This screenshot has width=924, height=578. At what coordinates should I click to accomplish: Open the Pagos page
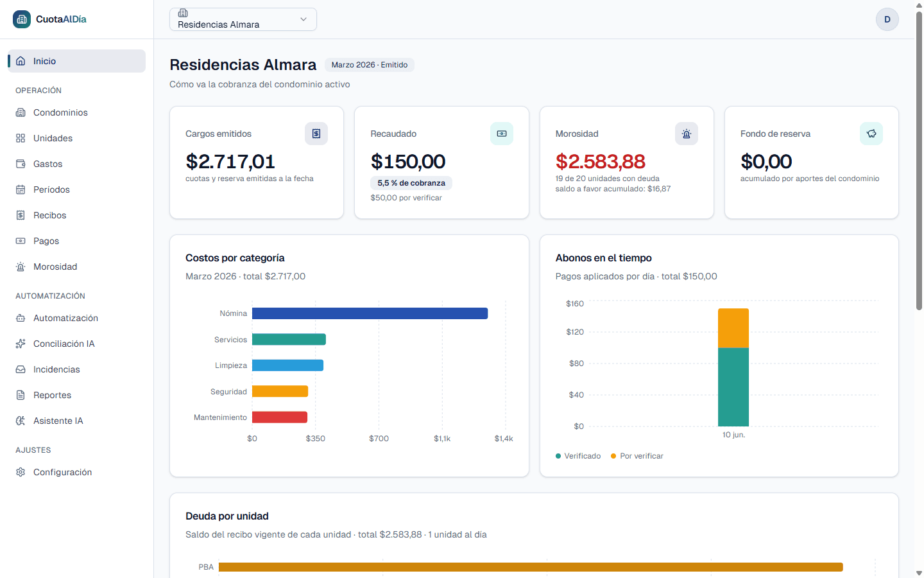point(76,241)
